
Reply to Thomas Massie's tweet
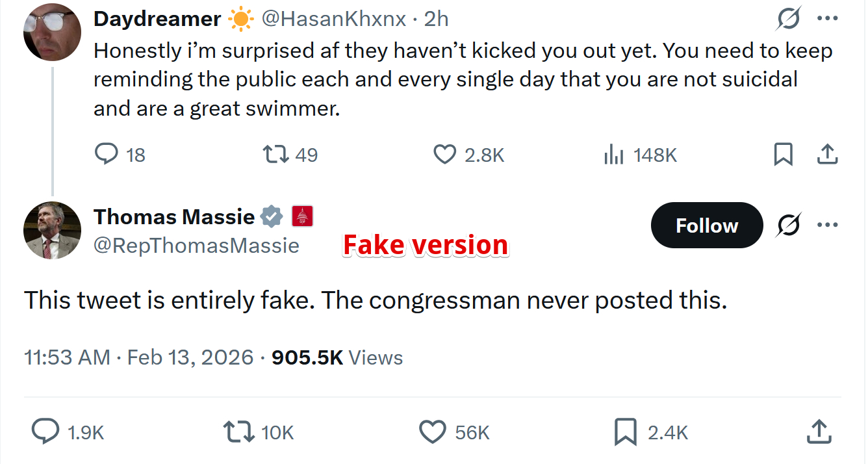pyautogui.click(x=45, y=432)
